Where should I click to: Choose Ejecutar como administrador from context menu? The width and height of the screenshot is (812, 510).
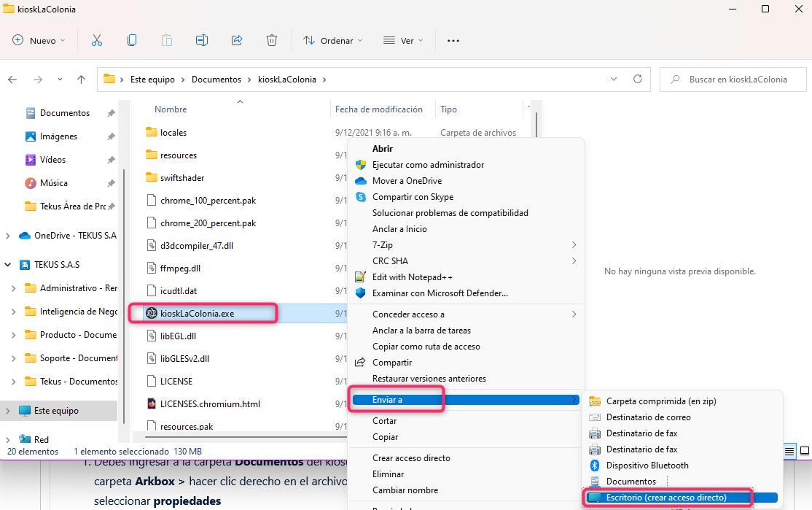pyautogui.click(x=428, y=165)
